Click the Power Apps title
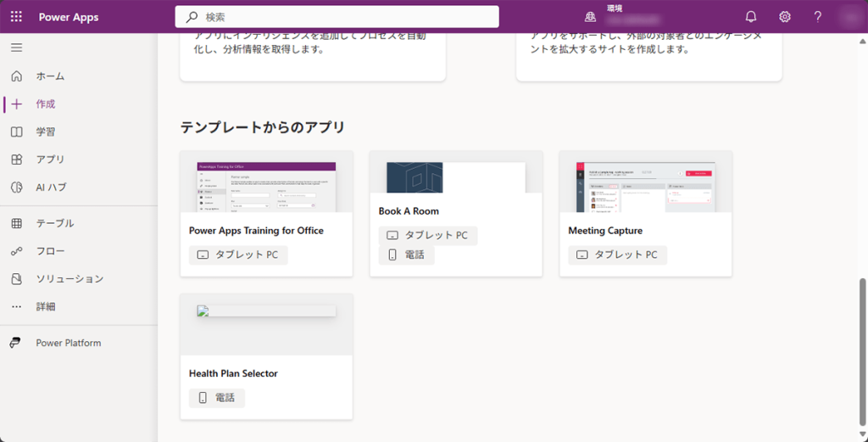868x442 pixels. pyautogui.click(x=69, y=17)
